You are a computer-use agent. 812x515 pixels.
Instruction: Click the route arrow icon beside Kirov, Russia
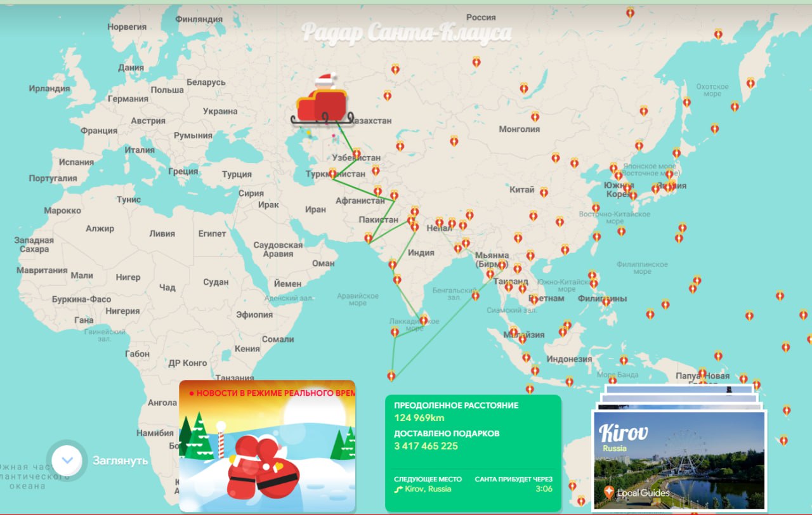(398, 489)
